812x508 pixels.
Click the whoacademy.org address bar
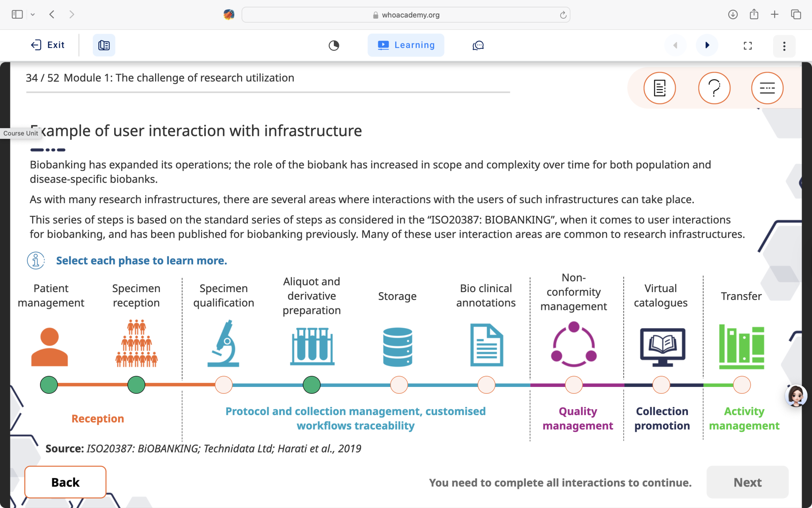click(406, 15)
